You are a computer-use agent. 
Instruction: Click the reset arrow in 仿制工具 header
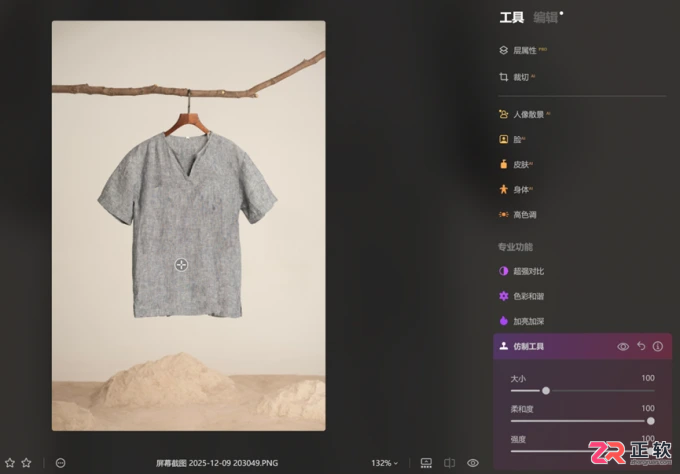tap(641, 346)
